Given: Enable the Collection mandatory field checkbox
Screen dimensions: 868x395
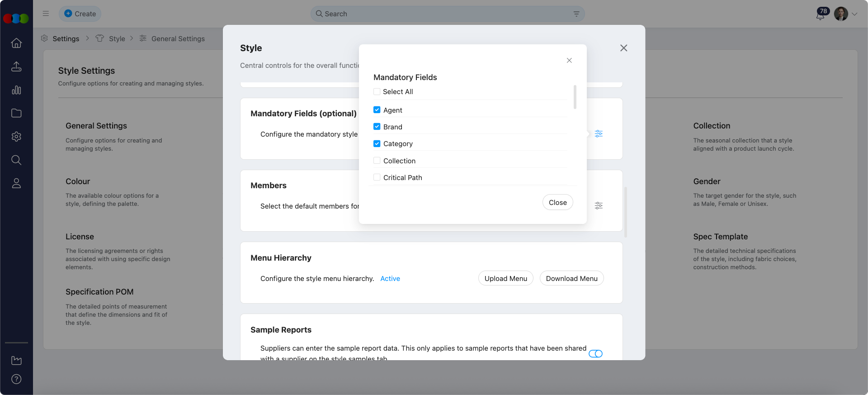Looking at the screenshot, I should 377,161.
